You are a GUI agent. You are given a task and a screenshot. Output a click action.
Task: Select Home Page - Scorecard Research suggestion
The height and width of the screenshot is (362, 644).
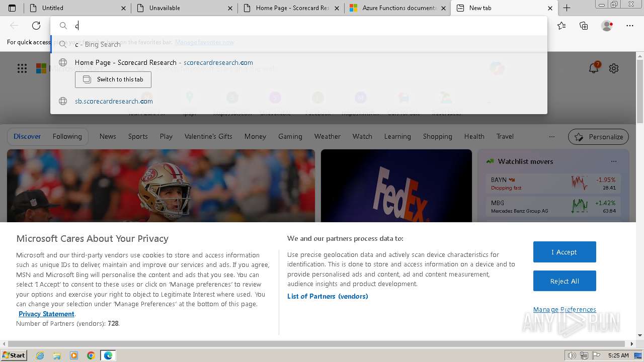299,62
